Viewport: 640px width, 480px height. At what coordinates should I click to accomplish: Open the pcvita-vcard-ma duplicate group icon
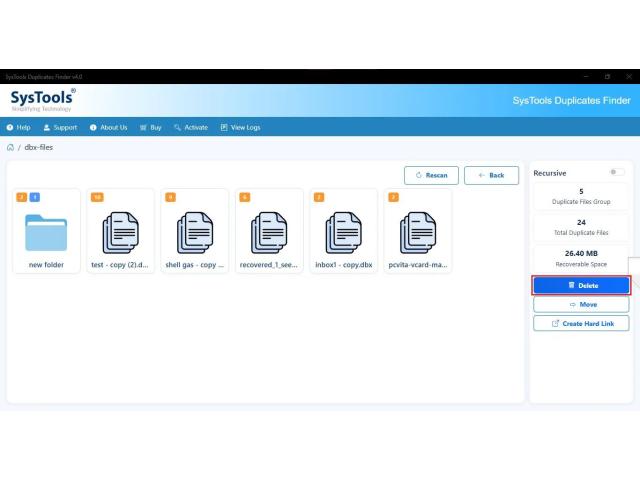418,233
